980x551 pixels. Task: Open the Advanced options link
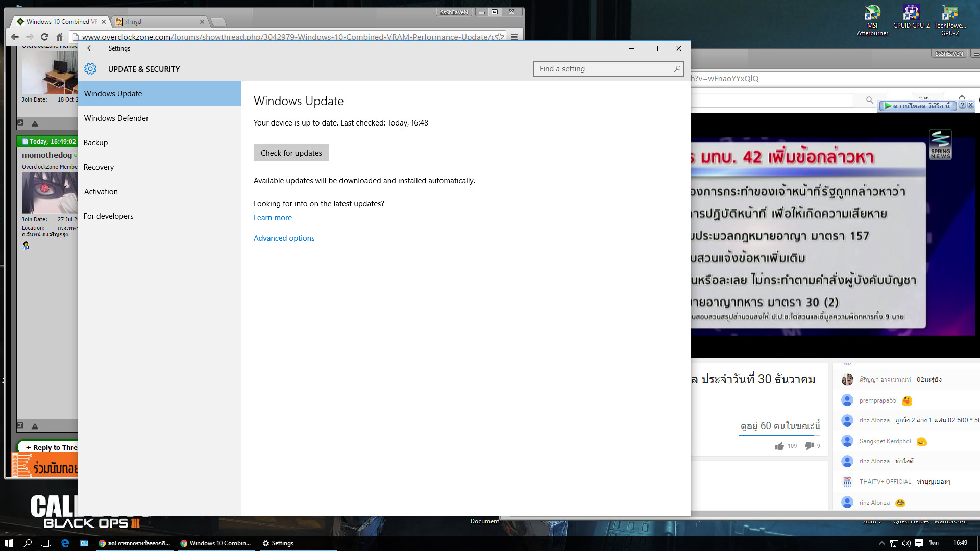[x=284, y=238]
